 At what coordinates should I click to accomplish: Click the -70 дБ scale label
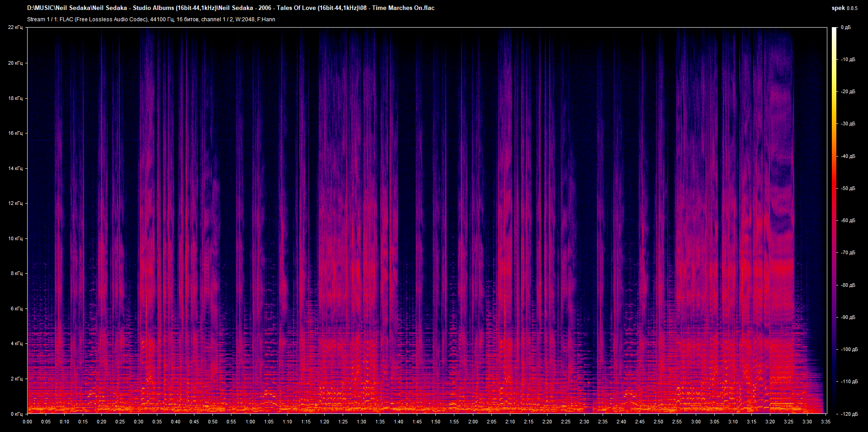point(848,253)
